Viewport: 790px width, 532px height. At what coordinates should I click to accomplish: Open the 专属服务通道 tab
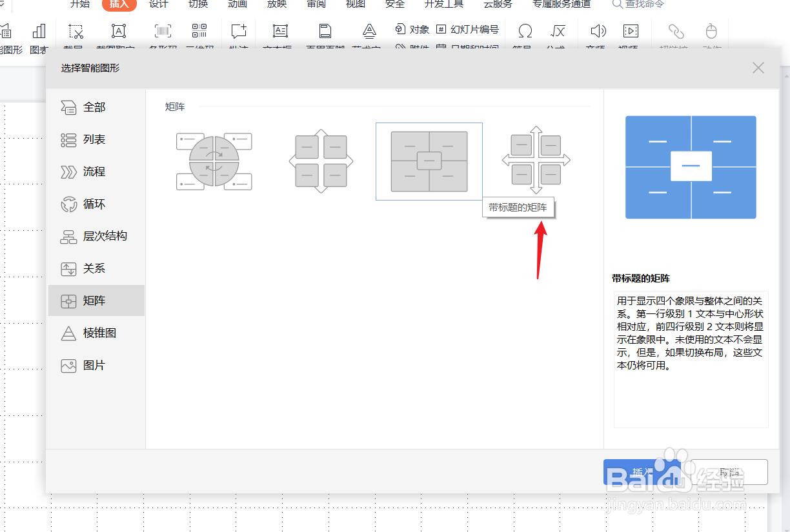pos(562,4)
